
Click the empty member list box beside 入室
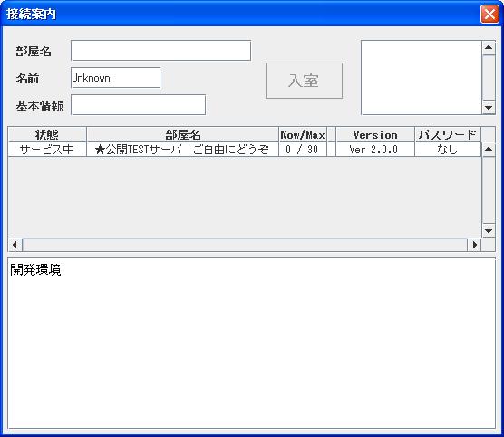422,77
